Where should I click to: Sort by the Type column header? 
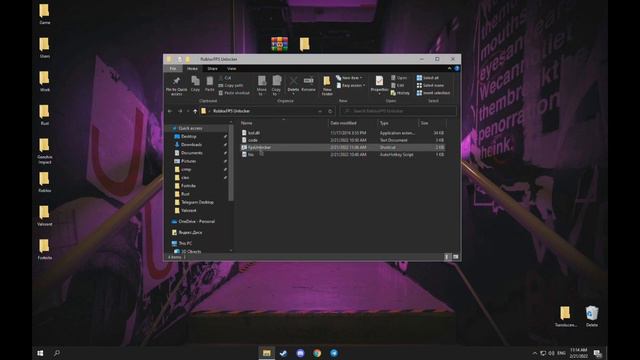point(398,123)
